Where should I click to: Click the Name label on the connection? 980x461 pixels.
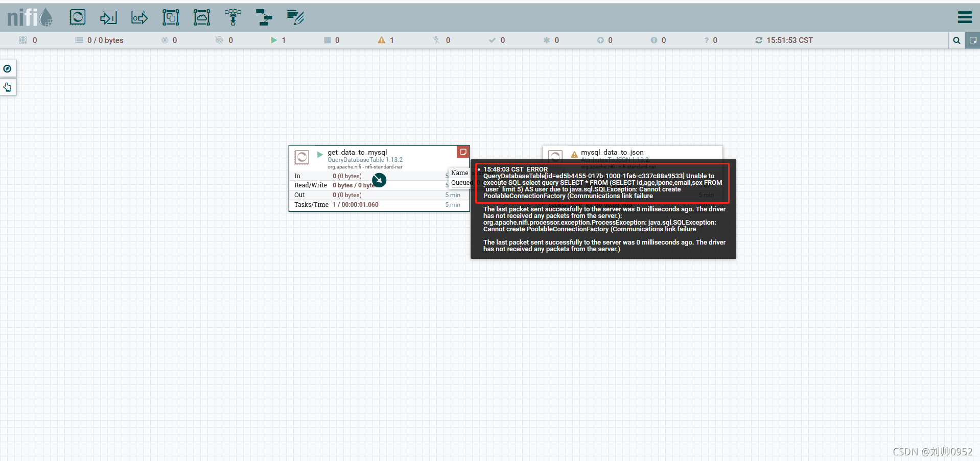coord(459,173)
